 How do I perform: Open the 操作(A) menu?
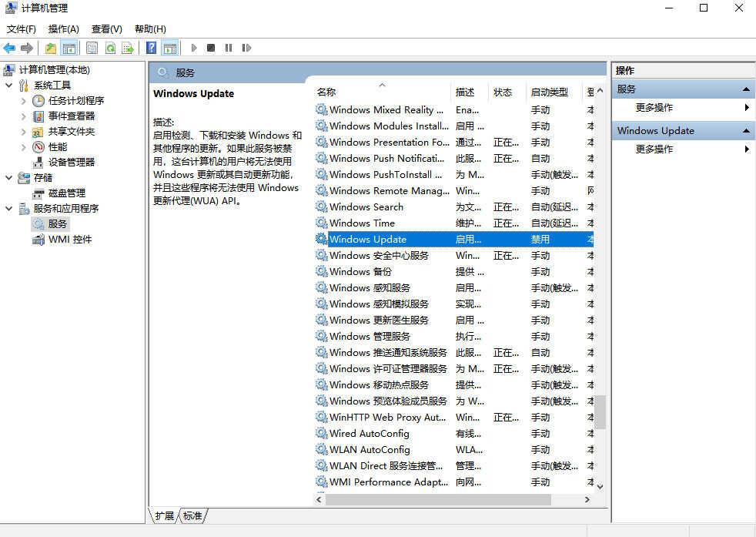coord(63,29)
